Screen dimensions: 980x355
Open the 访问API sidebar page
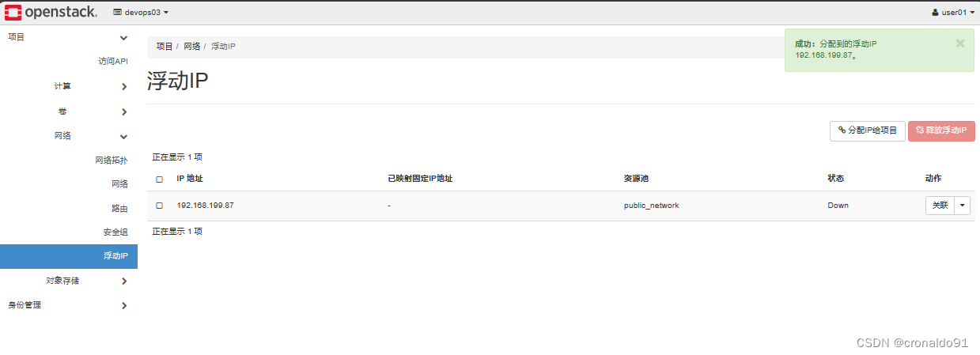pos(113,62)
